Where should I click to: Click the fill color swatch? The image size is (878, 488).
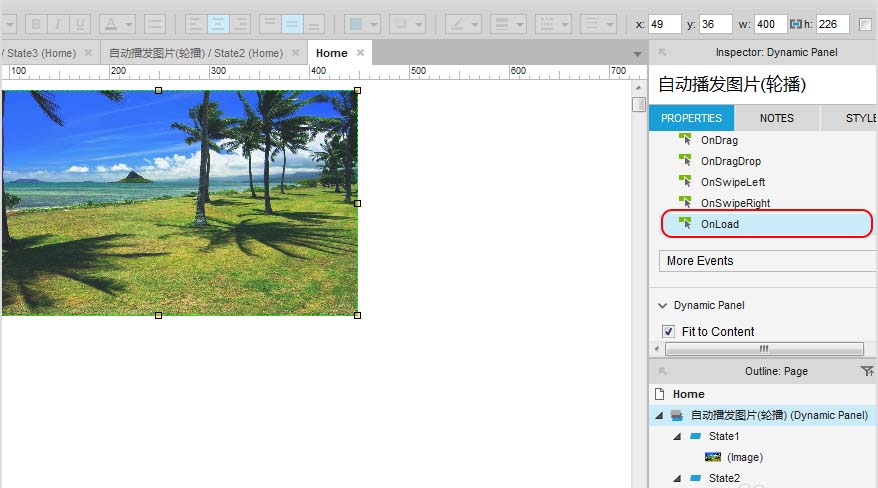(356, 24)
